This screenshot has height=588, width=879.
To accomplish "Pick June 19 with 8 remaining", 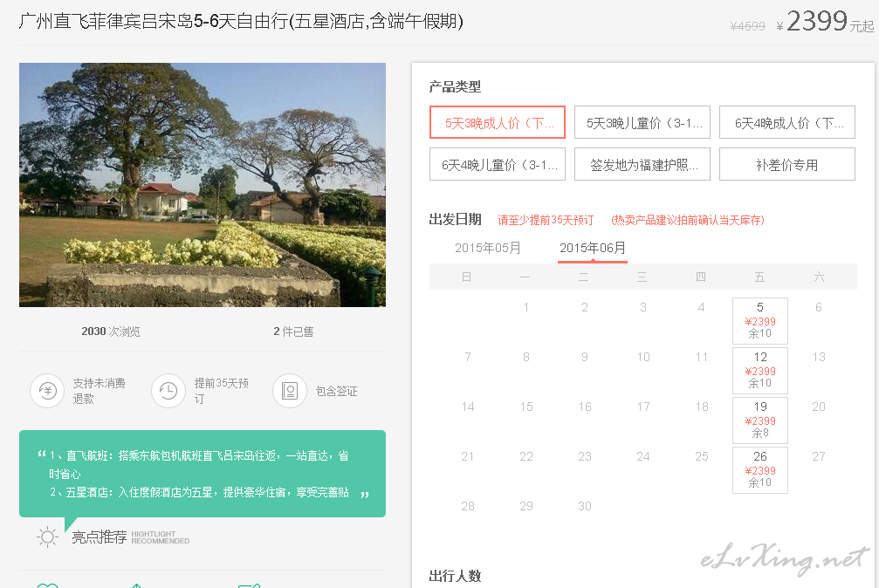I will (760, 420).
